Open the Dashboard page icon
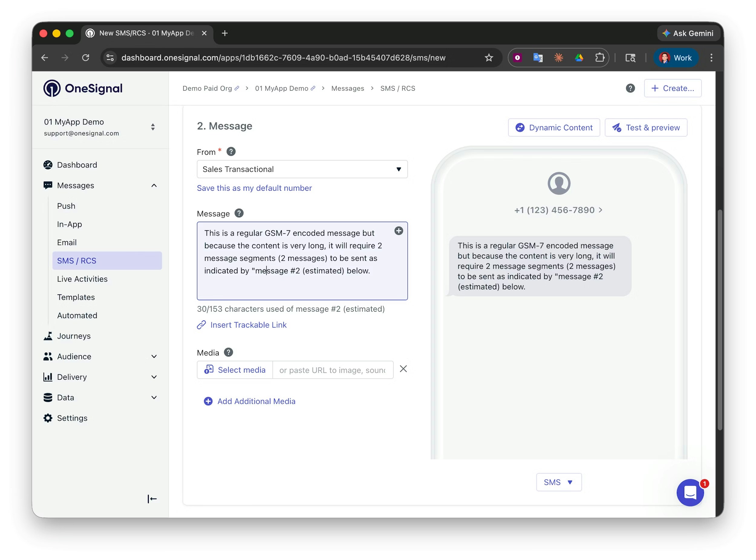Screen dimensions: 756x560 [x=48, y=165]
